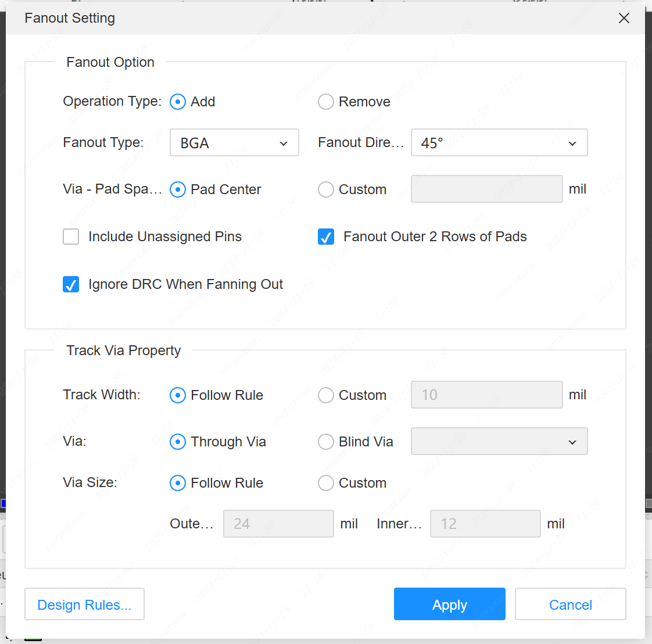Select Through Via option
This screenshot has width=652, height=644.
178,442
